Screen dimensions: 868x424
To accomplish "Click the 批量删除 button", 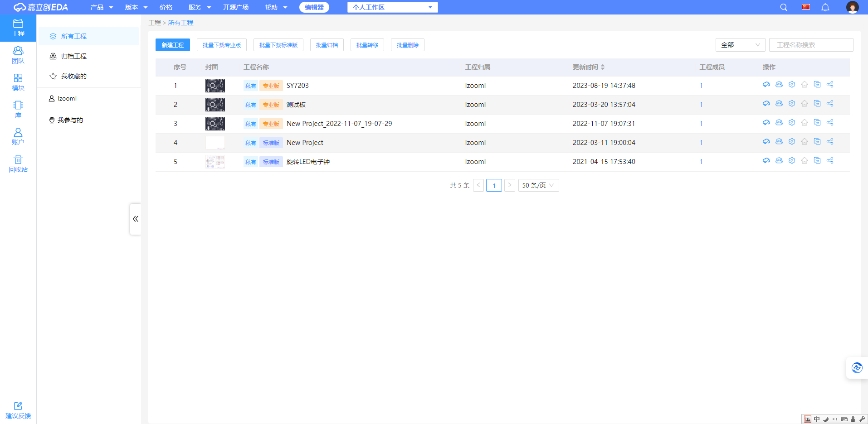I will tap(407, 45).
